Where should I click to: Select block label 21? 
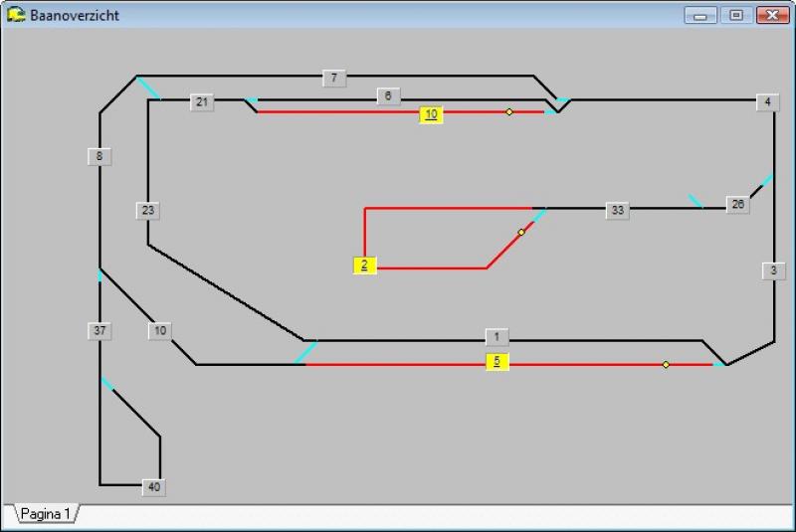(x=202, y=102)
